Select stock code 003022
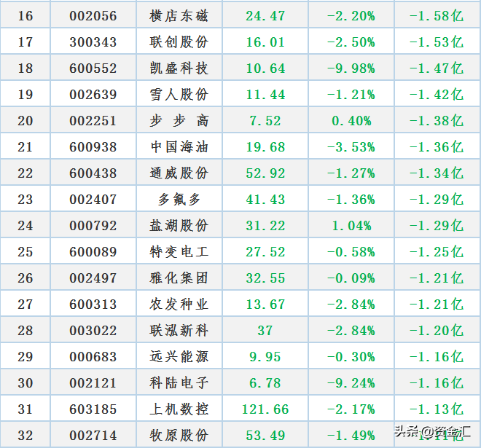481x448 pixels. pos(93,331)
